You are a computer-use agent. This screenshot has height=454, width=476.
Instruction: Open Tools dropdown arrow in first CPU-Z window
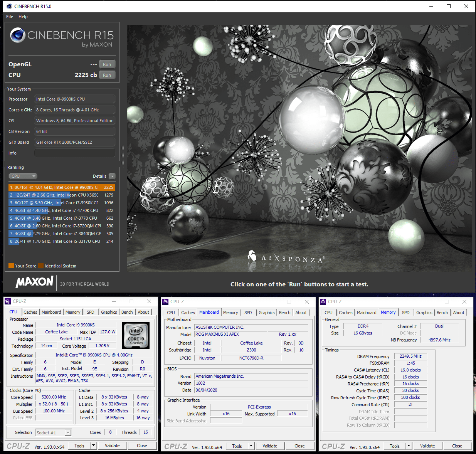coord(93,446)
